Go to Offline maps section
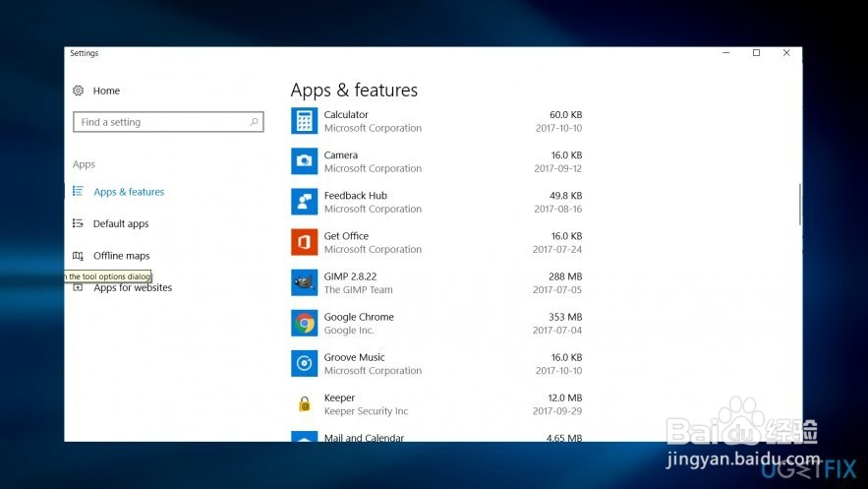This screenshot has height=489, width=868. 121,255
